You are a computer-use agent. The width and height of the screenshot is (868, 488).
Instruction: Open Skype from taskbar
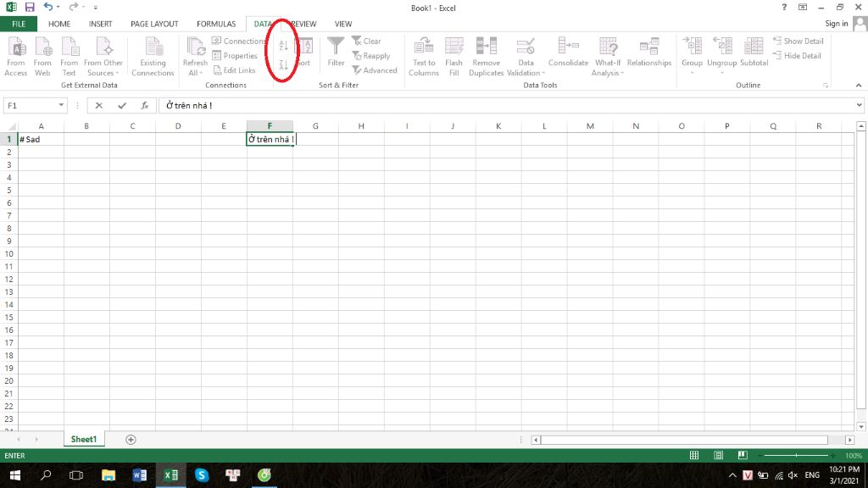tap(202, 475)
